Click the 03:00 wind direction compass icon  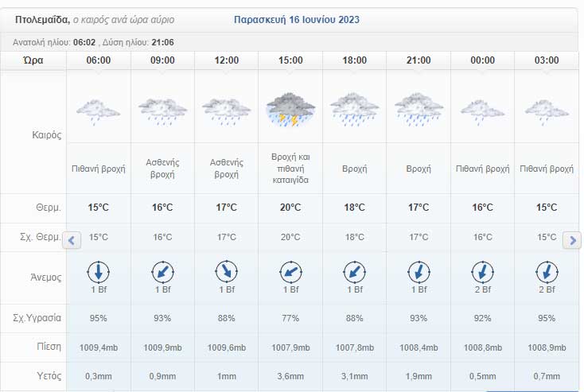coord(547,272)
